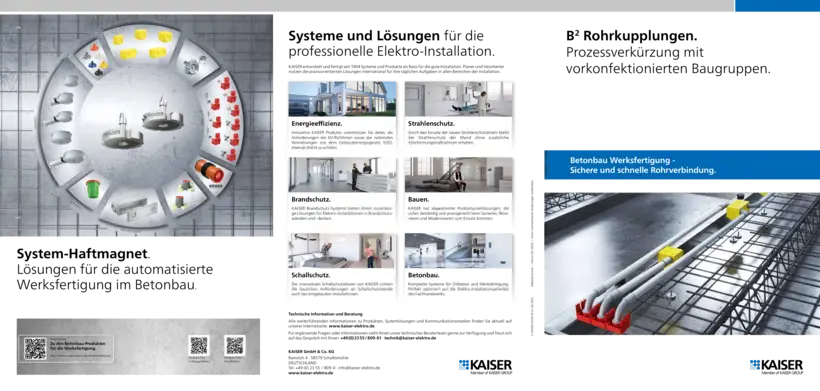Screen dimensions: 820x391
Task: Click the KAISER logo in the right panel
Action: (x=776, y=366)
